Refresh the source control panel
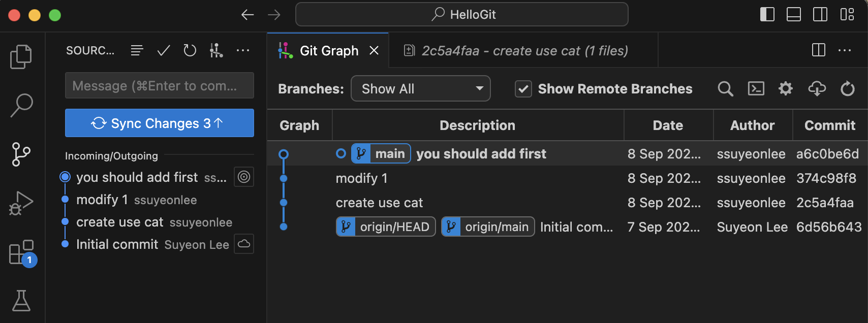The width and height of the screenshot is (868, 323). coord(190,50)
